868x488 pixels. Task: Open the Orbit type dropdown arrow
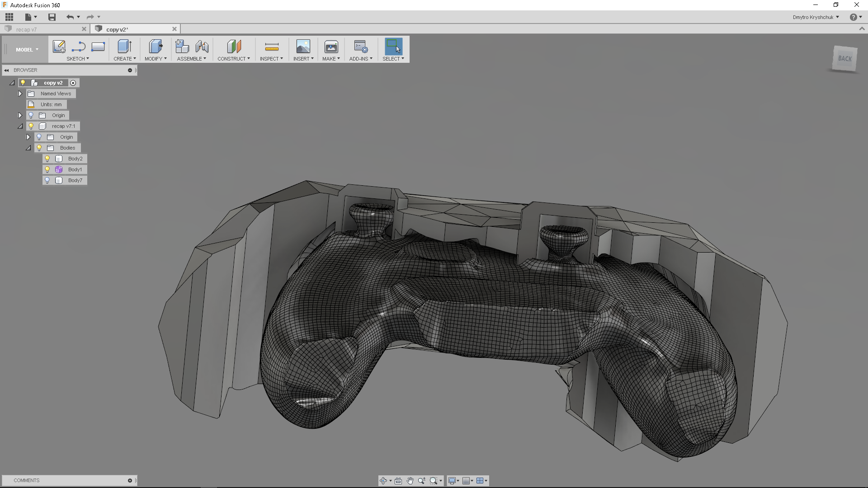[x=391, y=481]
